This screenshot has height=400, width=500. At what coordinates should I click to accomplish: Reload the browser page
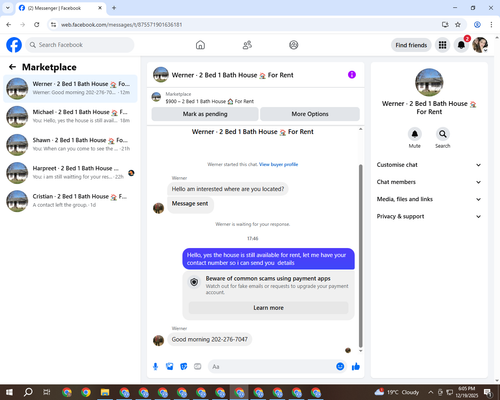pos(37,25)
